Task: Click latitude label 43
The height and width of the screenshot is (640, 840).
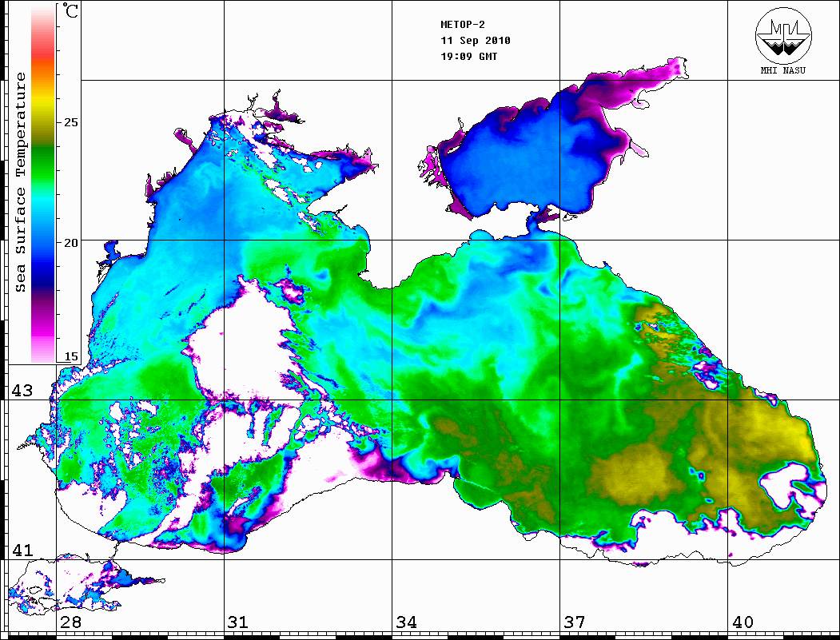Action: pyautogui.click(x=22, y=391)
